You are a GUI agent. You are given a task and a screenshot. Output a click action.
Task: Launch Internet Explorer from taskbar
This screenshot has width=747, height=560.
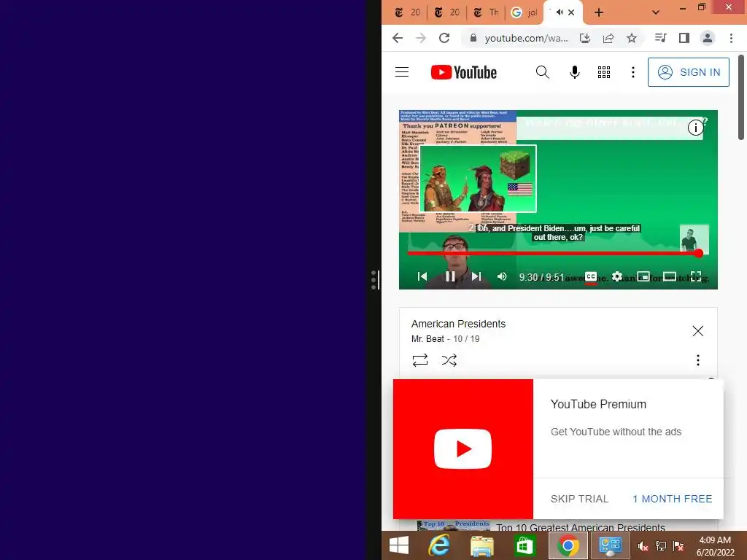click(x=438, y=545)
